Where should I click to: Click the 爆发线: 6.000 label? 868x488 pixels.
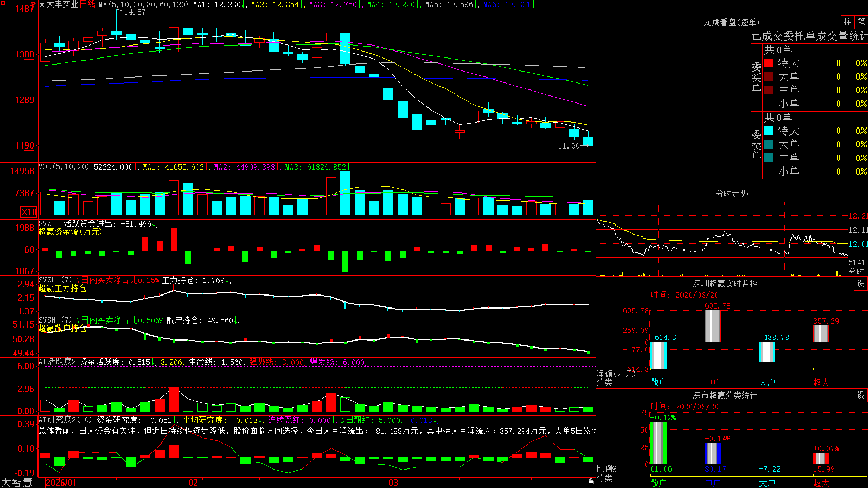coord(339,362)
